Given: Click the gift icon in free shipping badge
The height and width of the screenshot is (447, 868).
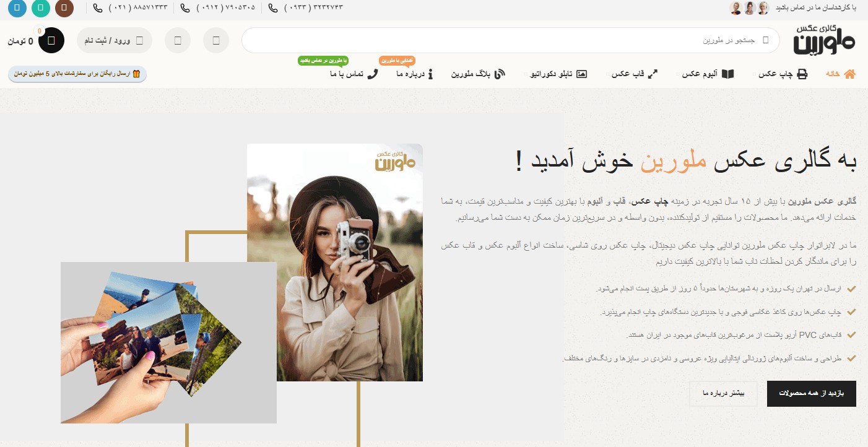Looking at the screenshot, I should 137,74.
